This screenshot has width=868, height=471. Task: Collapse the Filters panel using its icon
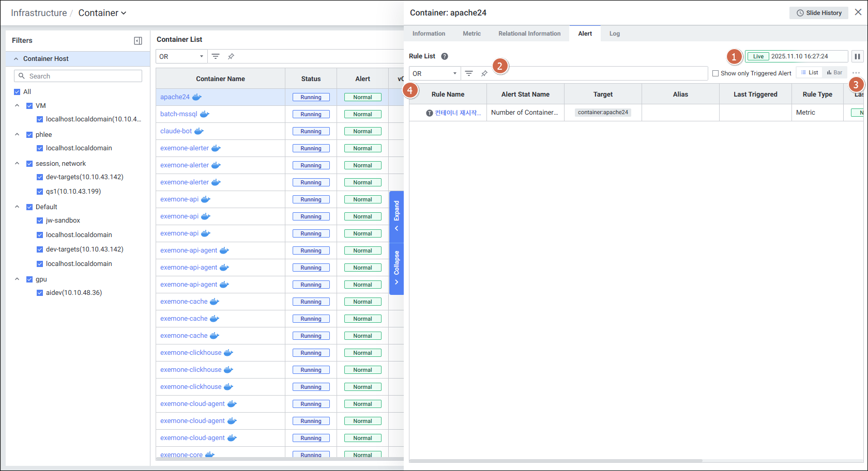tap(138, 41)
